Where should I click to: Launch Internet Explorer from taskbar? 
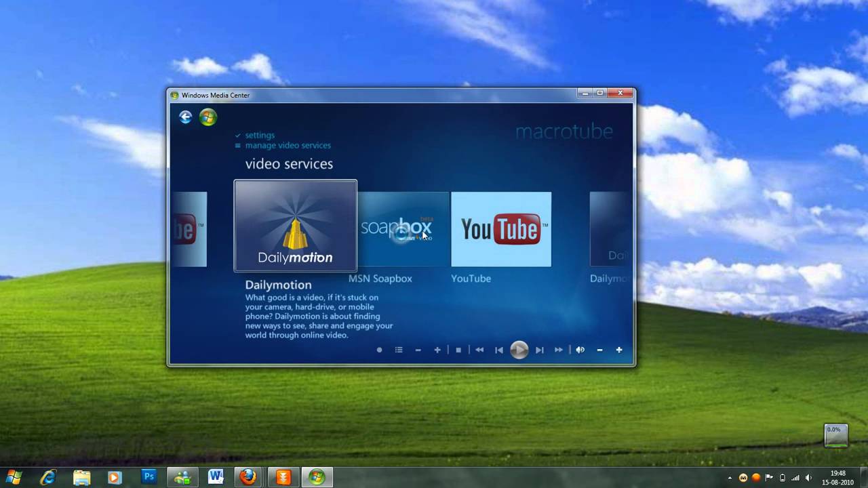(x=47, y=477)
